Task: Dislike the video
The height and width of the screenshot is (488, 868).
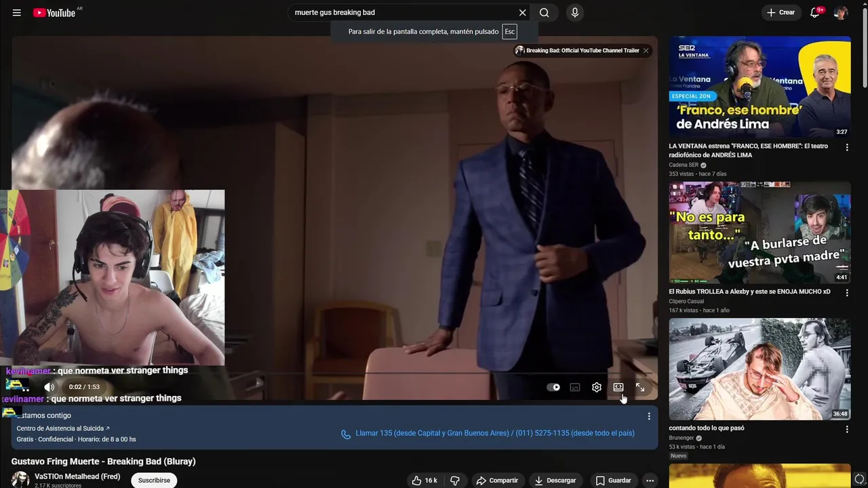Action: pos(455,480)
